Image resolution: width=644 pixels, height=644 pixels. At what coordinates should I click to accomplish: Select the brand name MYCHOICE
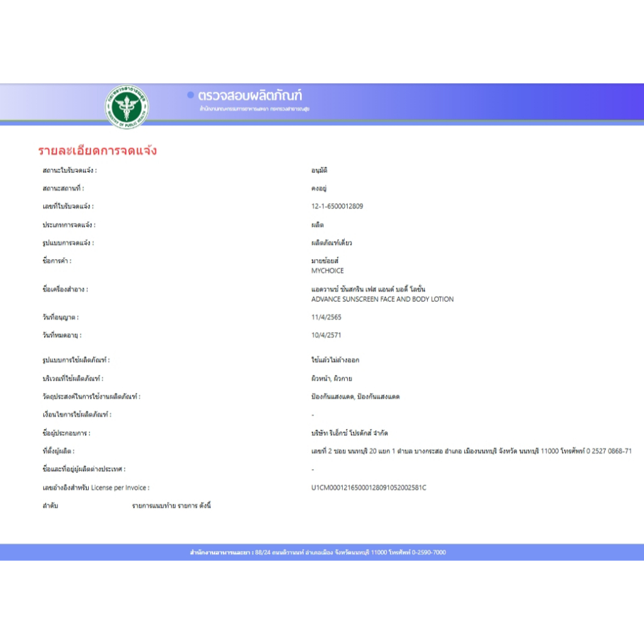tap(327, 270)
